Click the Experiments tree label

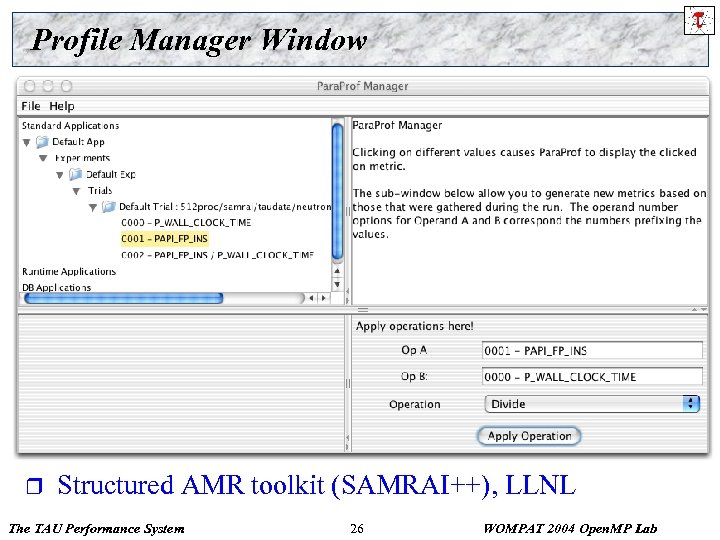[x=83, y=158]
